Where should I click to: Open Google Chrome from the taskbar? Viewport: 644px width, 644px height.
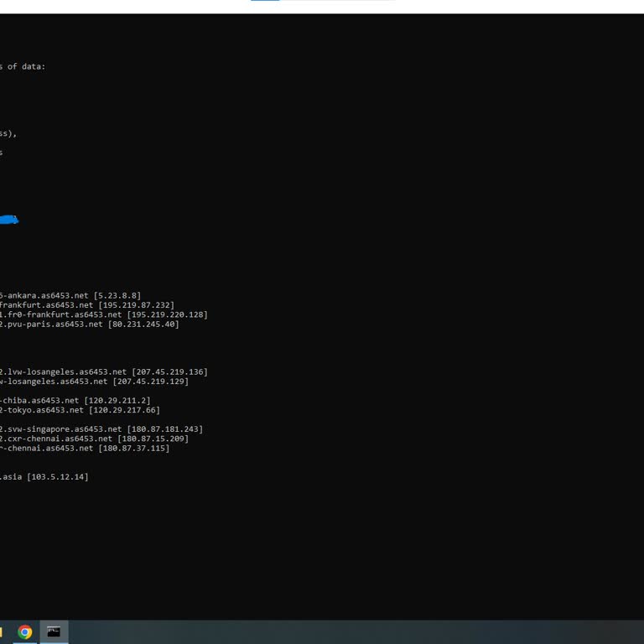click(24, 631)
